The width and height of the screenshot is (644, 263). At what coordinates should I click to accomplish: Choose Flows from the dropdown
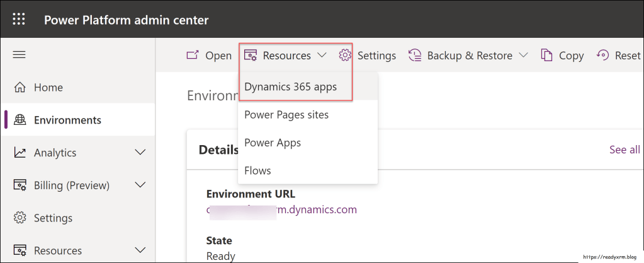click(257, 170)
